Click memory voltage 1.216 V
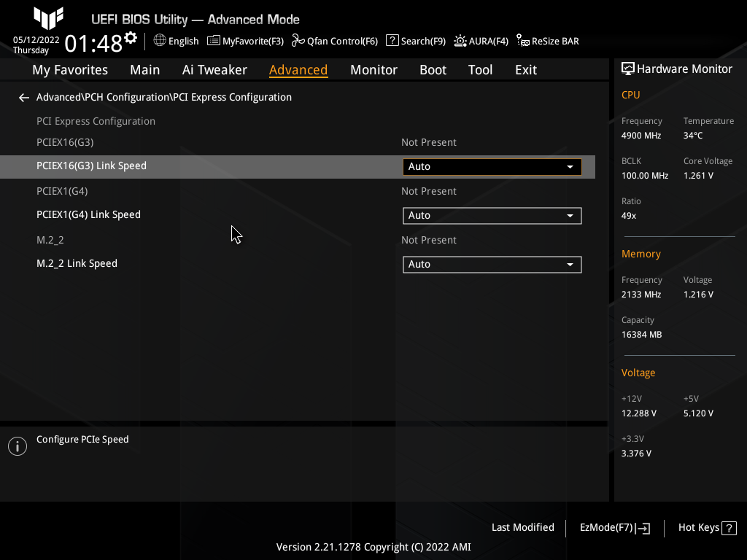This screenshot has height=560, width=747. pyautogui.click(x=698, y=295)
